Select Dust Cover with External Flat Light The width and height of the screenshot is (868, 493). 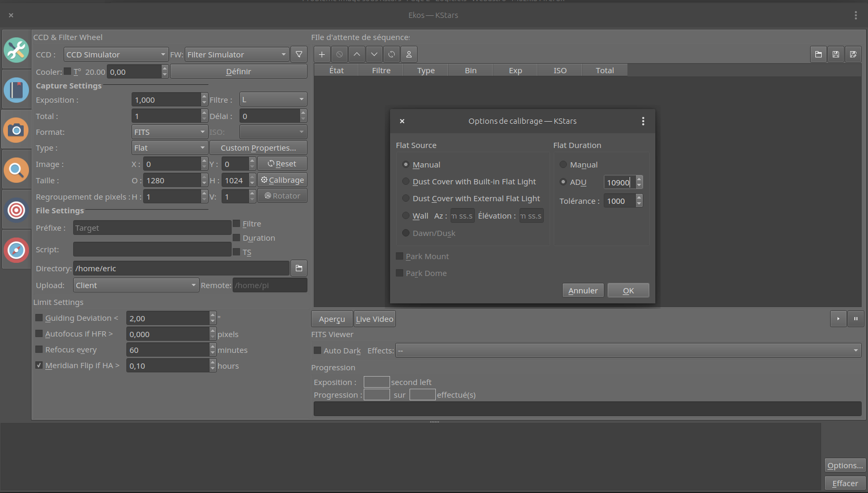(406, 198)
